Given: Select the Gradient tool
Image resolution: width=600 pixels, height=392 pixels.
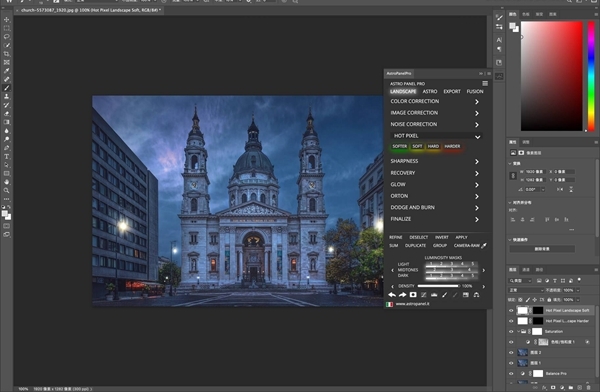Looking at the screenshot, I should tap(7, 122).
